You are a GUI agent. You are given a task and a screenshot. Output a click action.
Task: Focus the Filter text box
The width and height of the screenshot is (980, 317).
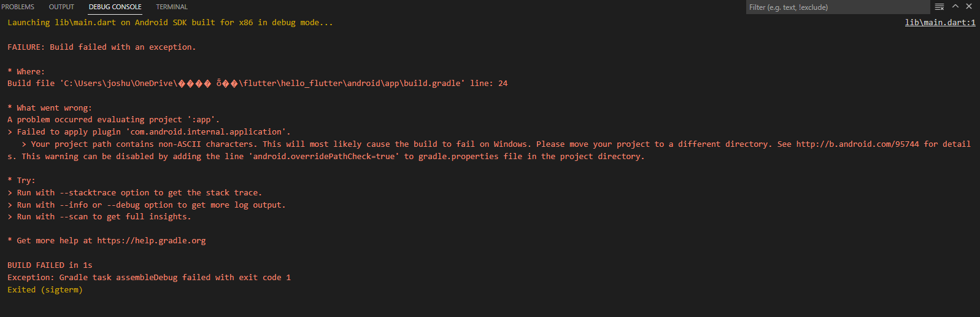tap(838, 7)
